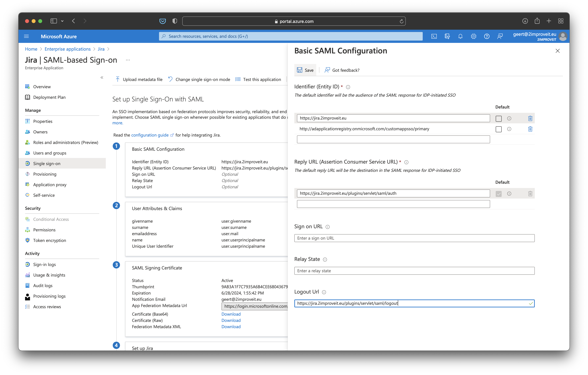588x375 pixels.
Task: Open the ellipsis more menu beside page title
Action: click(x=128, y=60)
